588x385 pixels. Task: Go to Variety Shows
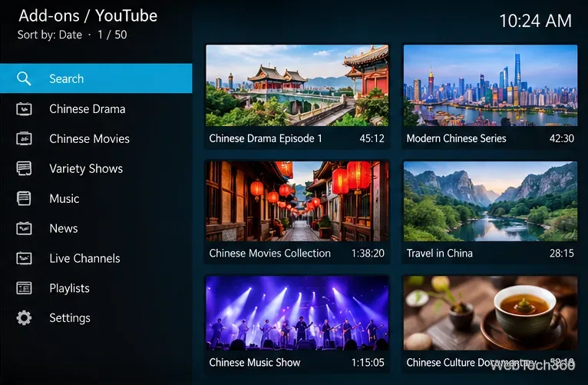coord(96,168)
